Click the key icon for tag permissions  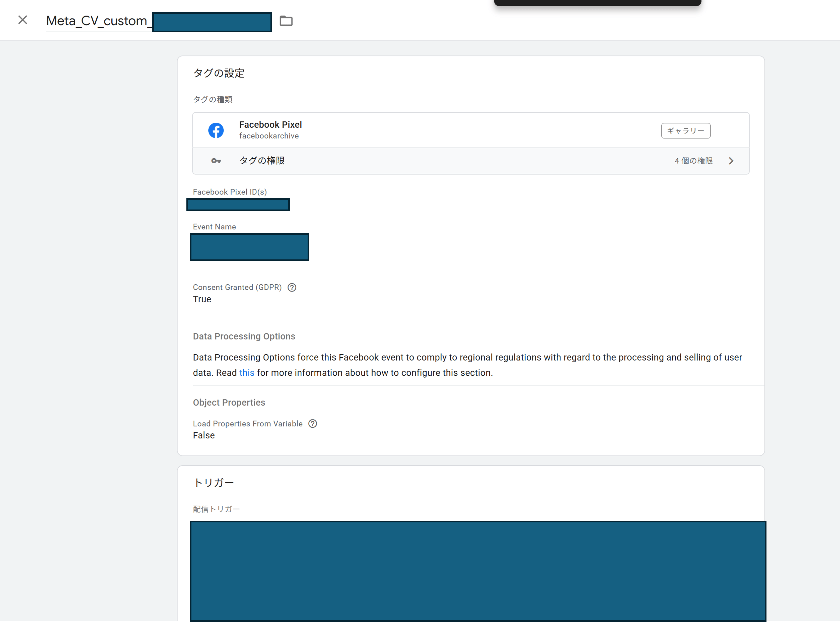[x=216, y=161]
